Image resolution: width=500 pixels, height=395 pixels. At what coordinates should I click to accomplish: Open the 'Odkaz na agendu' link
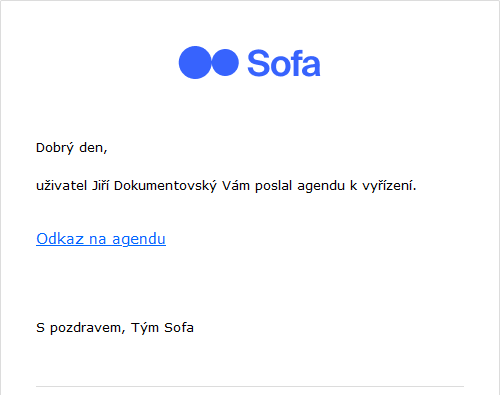(x=101, y=239)
